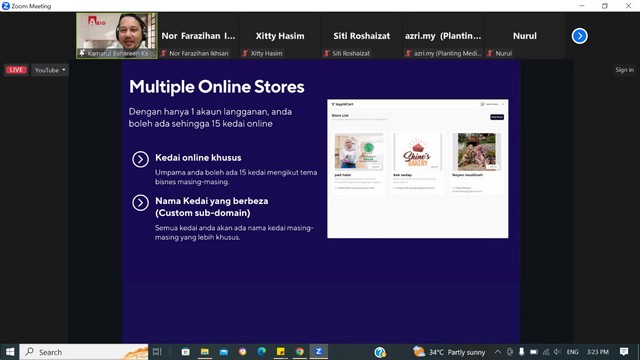Click the "Kedai online khusus" heading
The image size is (640, 360).
point(198,158)
